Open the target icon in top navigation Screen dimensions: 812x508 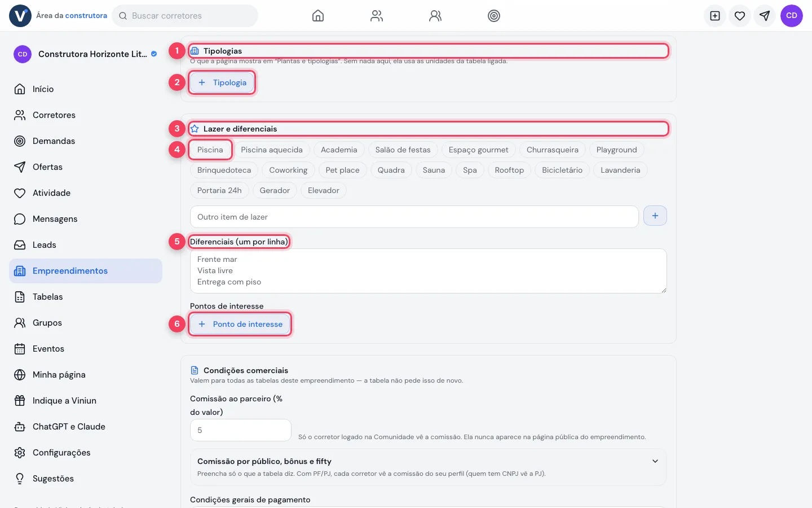494,16
